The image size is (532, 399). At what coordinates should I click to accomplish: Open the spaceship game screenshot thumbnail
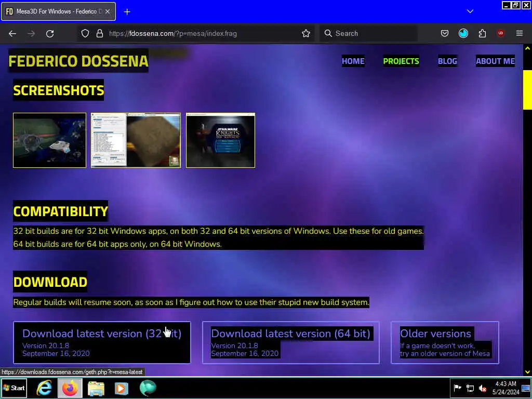coord(49,140)
